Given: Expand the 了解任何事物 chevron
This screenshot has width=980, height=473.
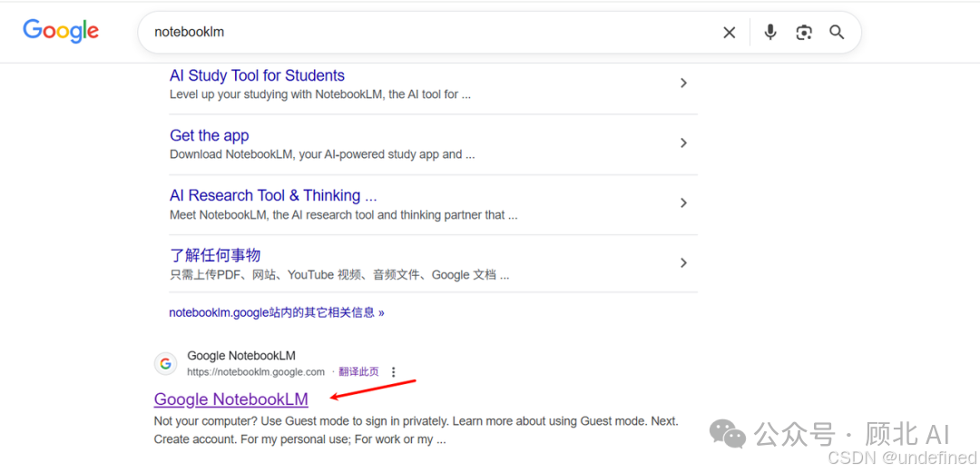Looking at the screenshot, I should [684, 262].
